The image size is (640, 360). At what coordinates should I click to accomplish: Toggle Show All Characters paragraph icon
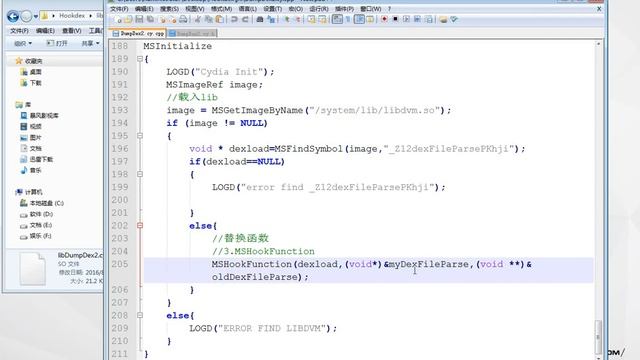coord(348,19)
